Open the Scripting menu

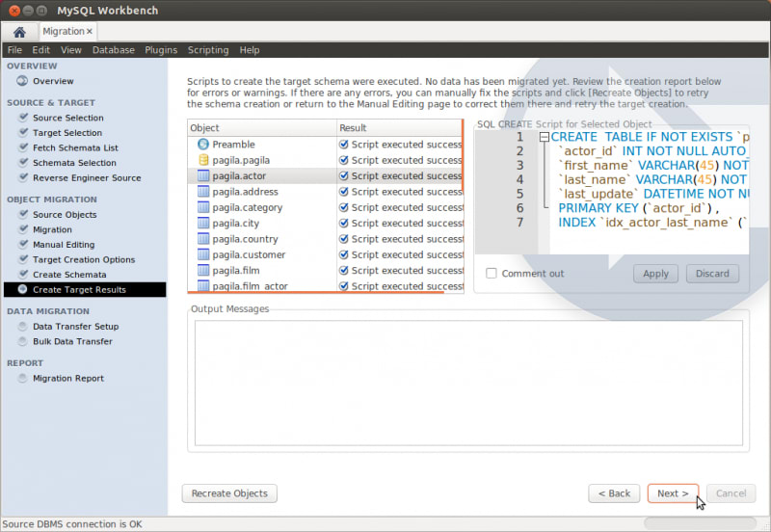coord(208,50)
